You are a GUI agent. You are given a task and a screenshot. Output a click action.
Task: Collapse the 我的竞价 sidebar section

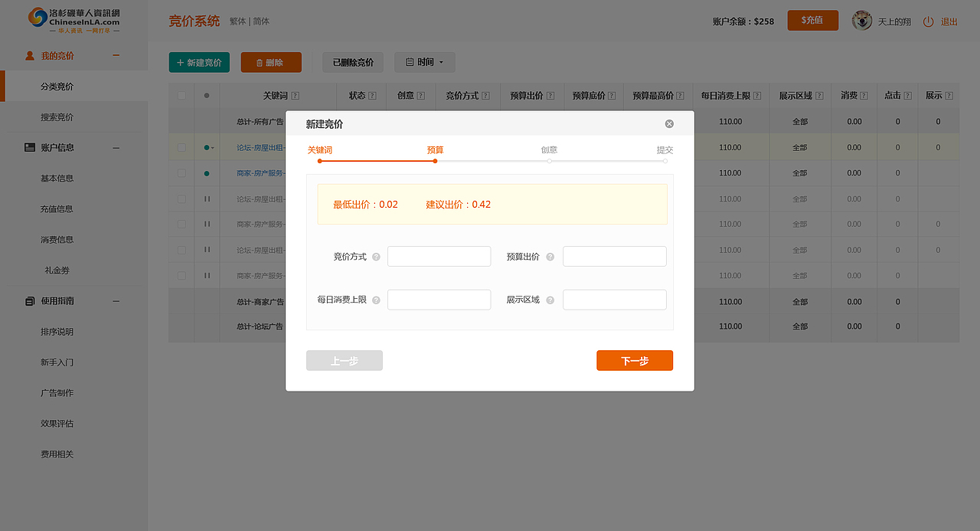click(116, 55)
